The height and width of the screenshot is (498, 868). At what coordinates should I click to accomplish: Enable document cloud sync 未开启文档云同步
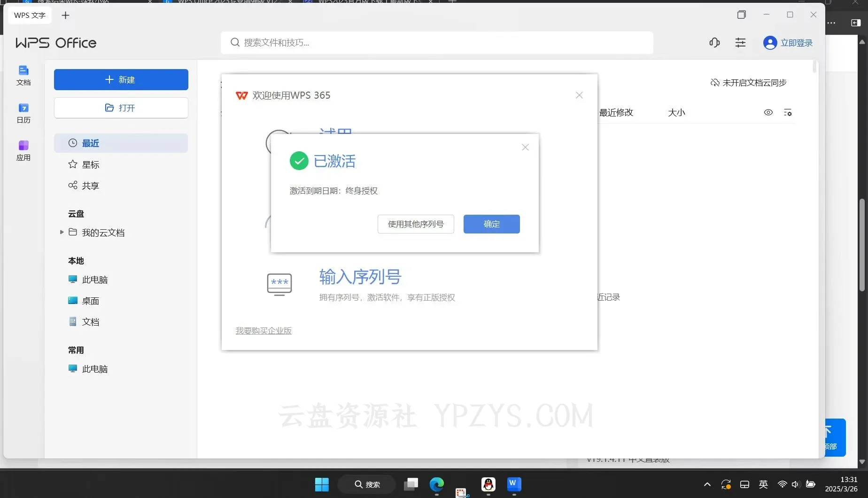coord(748,83)
